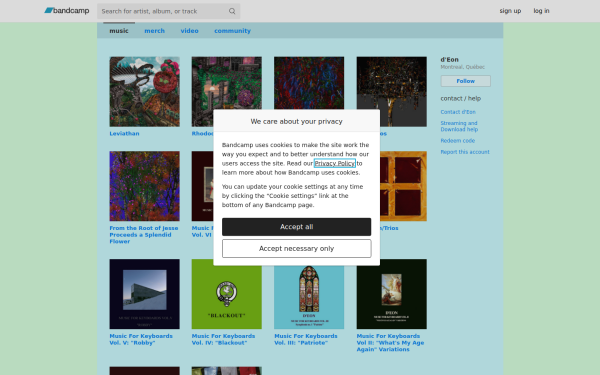Image resolution: width=600 pixels, height=375 pixels.
Task: Click Music For Keyboards Vol. III: "Patriote" link
Action: (306, 339)
